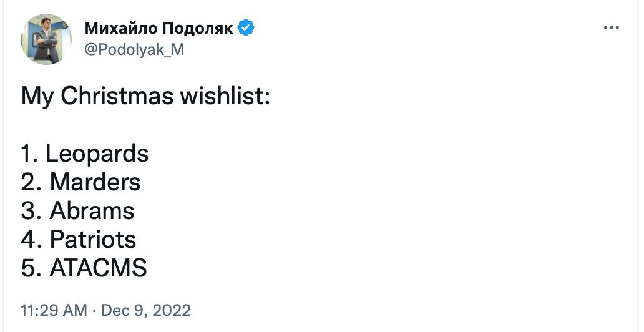Click the word Christmas in the tweet
The width and height of the screenshot is (644, 332).
118,96
